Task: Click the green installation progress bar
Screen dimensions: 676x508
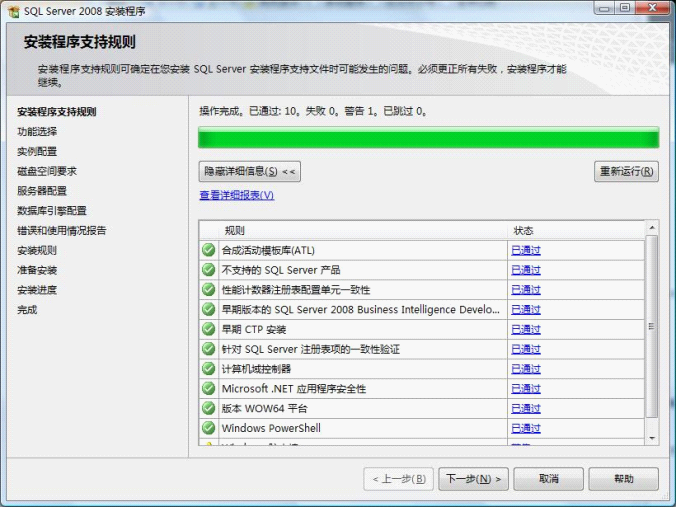Action: [428, 138]
